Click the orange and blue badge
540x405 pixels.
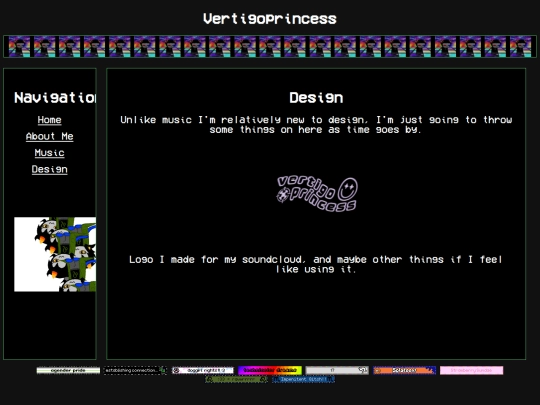[404, 371]
